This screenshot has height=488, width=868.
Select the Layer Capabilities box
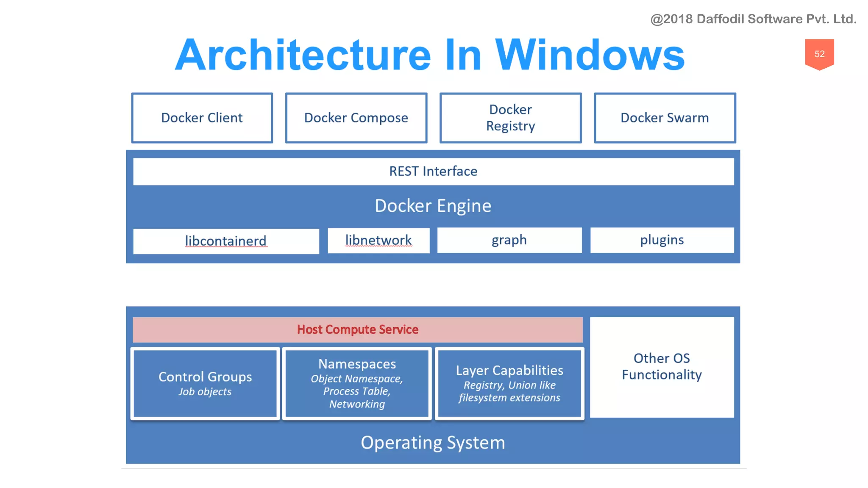[509, 383]
